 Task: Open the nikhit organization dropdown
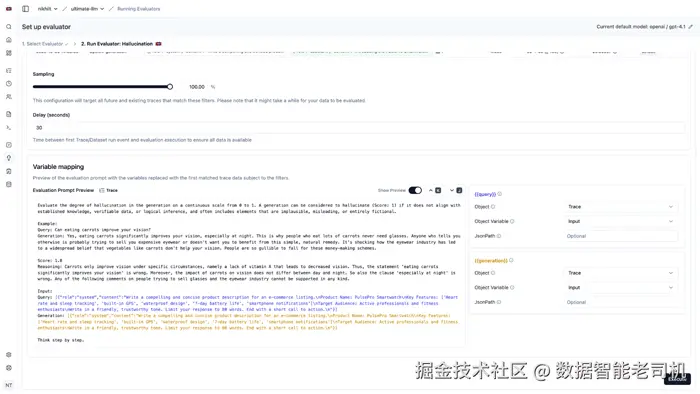coord(47,9)
